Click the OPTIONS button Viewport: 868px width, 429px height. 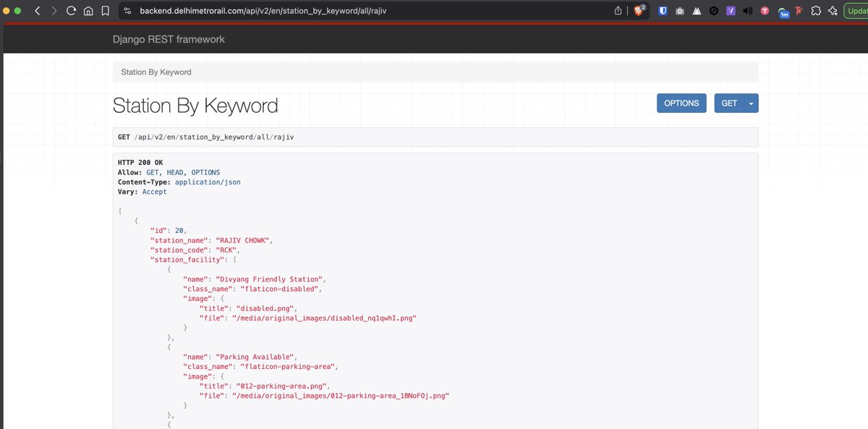click(681, 103)
